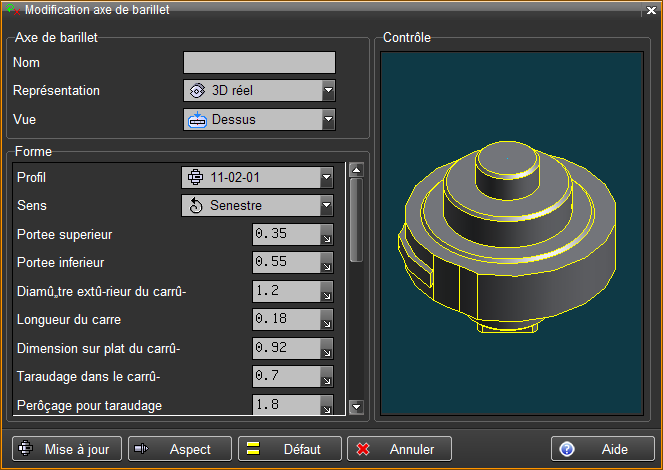Click the Longueur du carre value 0.18
Viewport: 663px width, 470px height.
click(286, 319)
